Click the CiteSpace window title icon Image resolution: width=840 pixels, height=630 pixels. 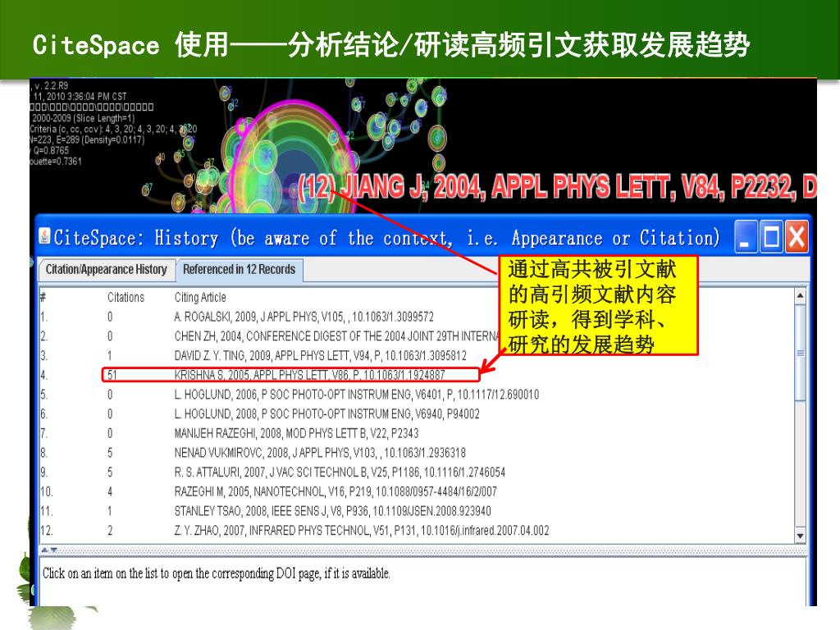pos(45,235)
